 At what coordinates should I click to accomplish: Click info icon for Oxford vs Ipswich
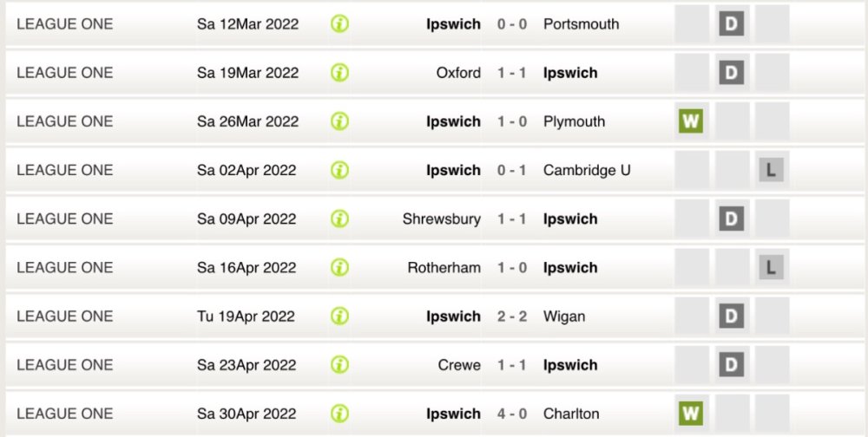click(x=340, y=73)
